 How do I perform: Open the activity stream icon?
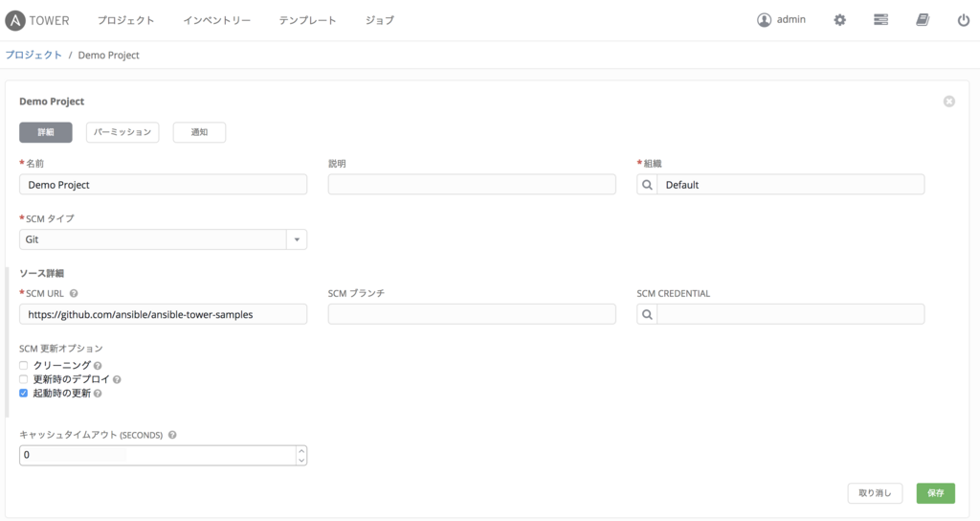coord(880,20)
